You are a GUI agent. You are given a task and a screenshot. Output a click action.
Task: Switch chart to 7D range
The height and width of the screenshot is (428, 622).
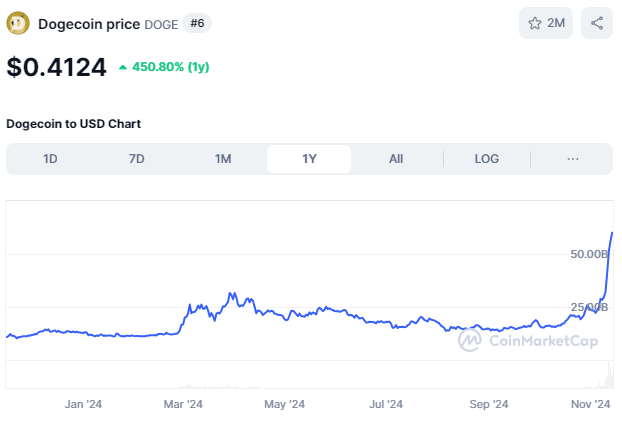coord(137,159)
